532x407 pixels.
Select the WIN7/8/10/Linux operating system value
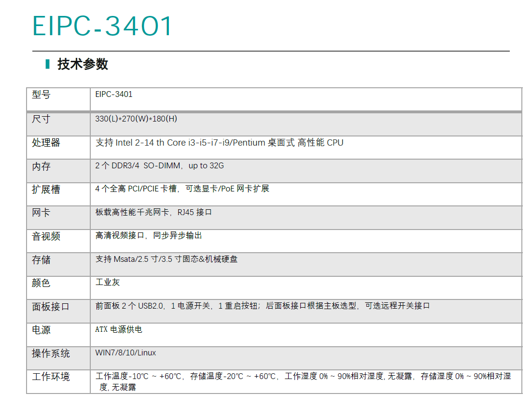click(126, 353)
